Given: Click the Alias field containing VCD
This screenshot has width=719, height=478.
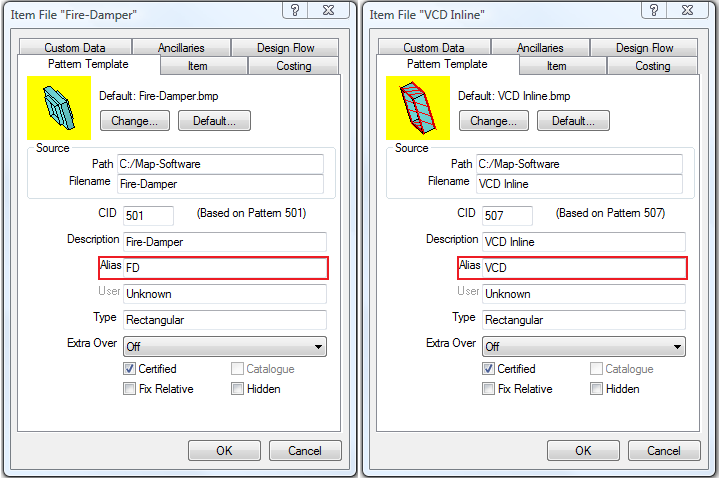Looking at the screenshot, I should [x=584, y=268].
